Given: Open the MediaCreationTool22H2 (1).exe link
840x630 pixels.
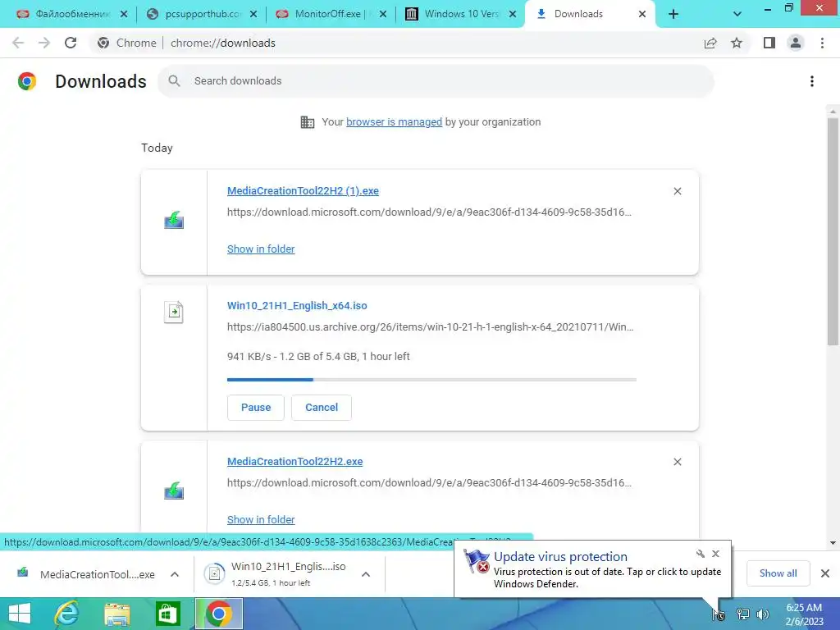Looking at the screenshot, I should [303, 191].
